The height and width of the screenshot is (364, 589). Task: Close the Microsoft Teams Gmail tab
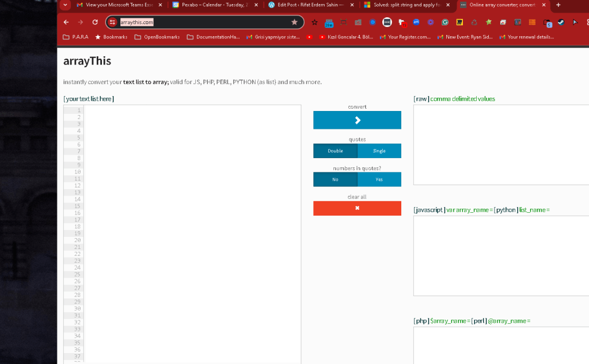click(x=161, y=5)
